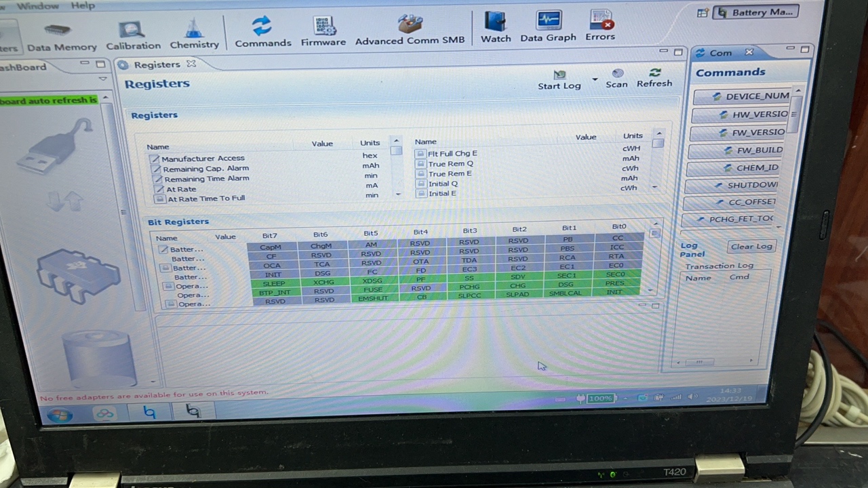Click the Bit7 column header

coord(269,236)
